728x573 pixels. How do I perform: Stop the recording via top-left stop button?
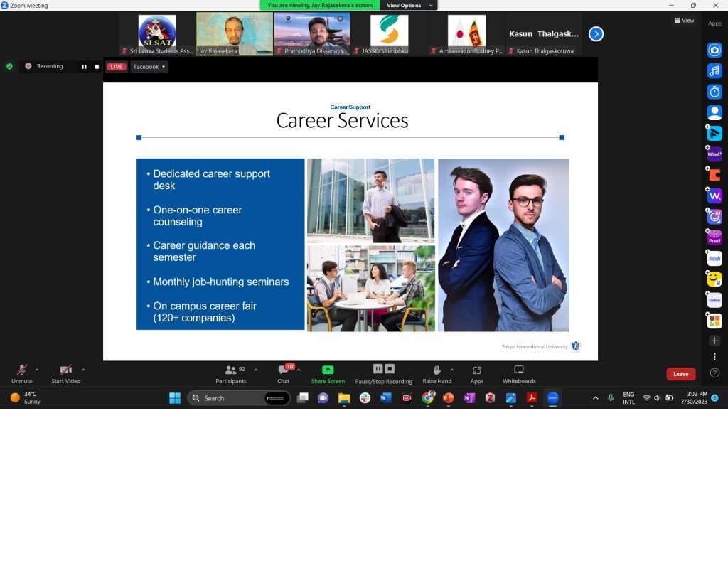(x=97, y=67)
